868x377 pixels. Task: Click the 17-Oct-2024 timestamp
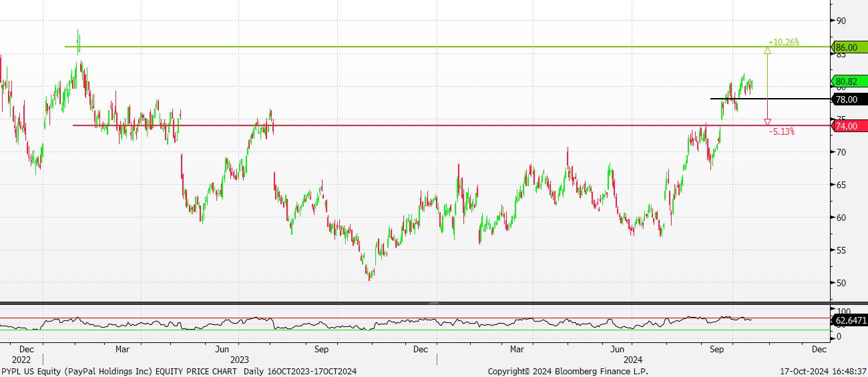click(824, 371)
